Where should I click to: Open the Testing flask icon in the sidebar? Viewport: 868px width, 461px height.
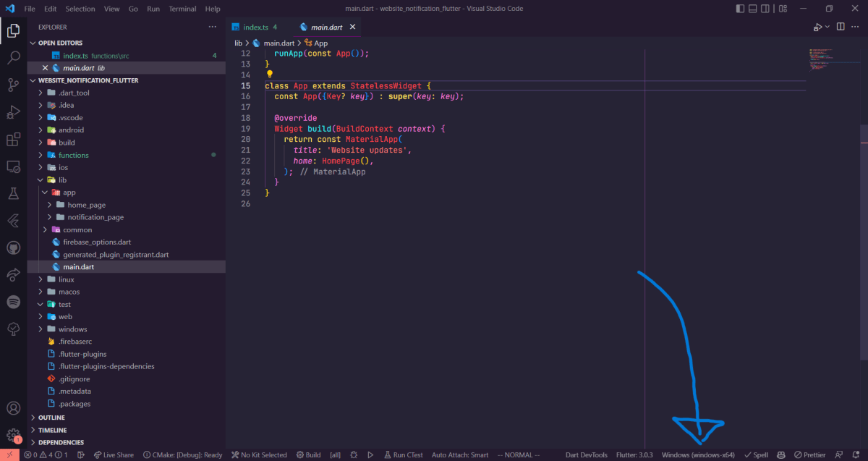click(13, 194)
